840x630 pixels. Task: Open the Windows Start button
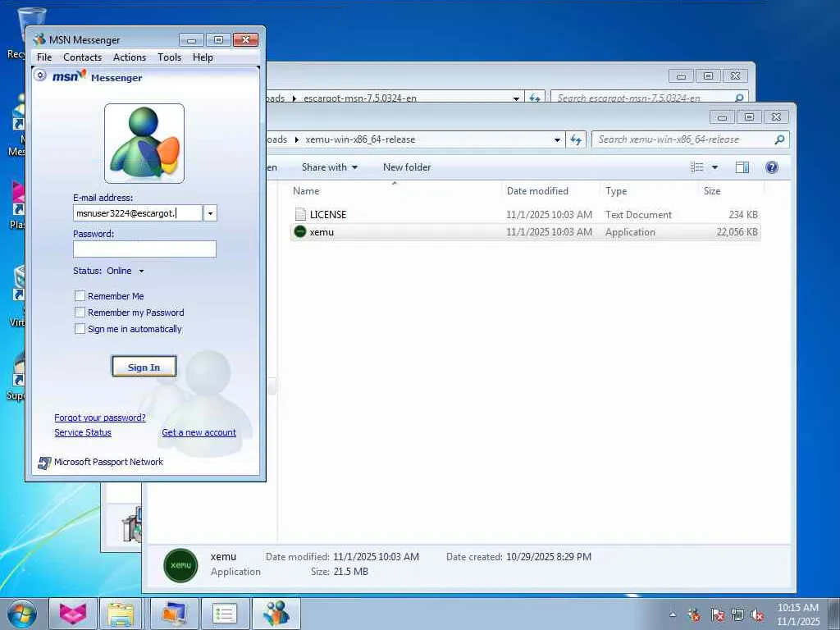pyautogui.click(x=22, y=614)
